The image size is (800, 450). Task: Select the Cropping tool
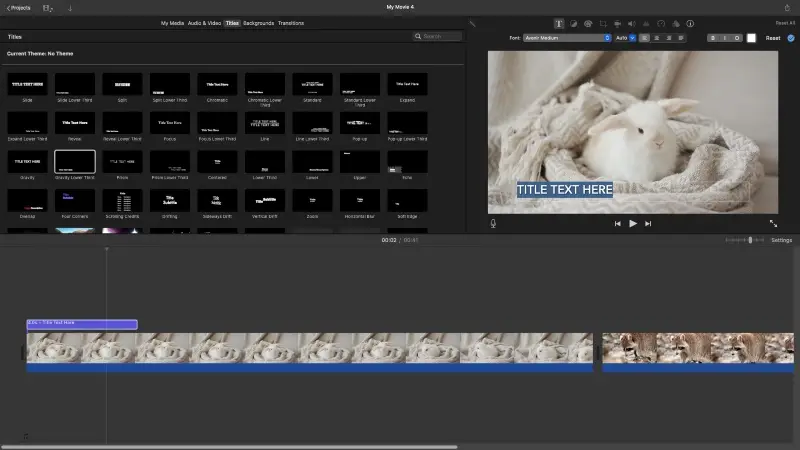pos(603,23)
